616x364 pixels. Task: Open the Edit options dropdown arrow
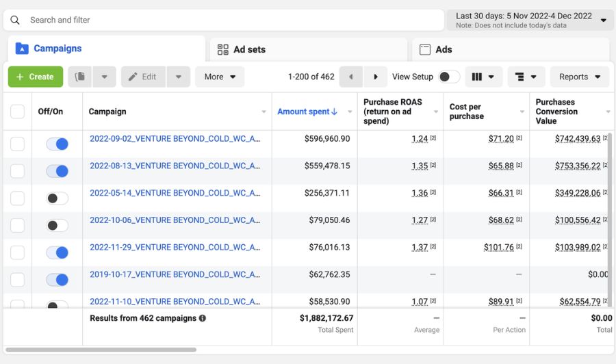pyautogui.click(x=179, y=77)
